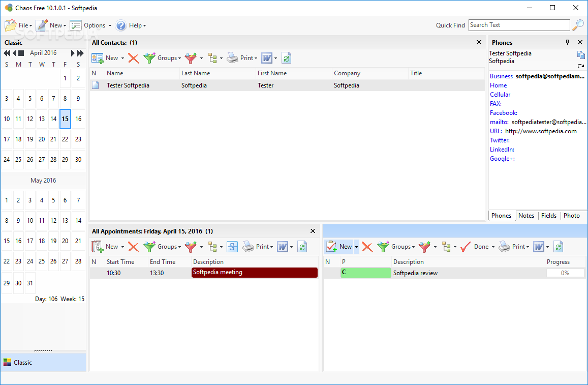
Task: Refresh the tasks list
Action: [559, 247]
